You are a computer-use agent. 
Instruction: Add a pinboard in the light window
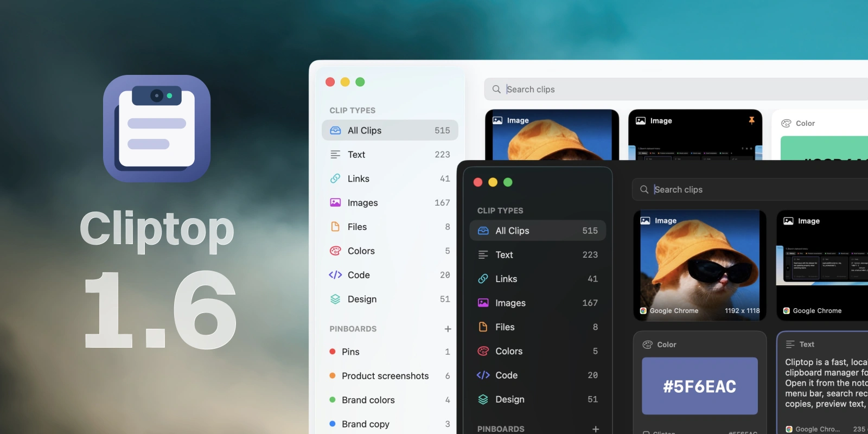(448, 329)
